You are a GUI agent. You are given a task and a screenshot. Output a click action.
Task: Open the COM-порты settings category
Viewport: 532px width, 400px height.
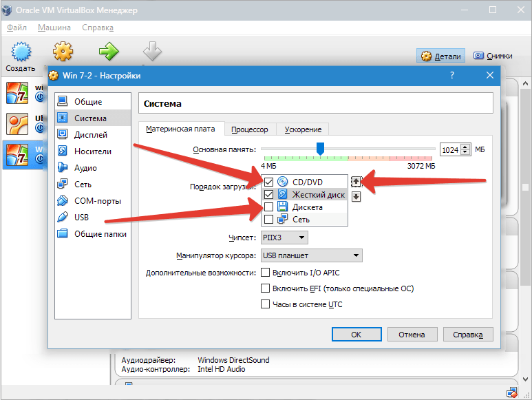tap(97, 201)
